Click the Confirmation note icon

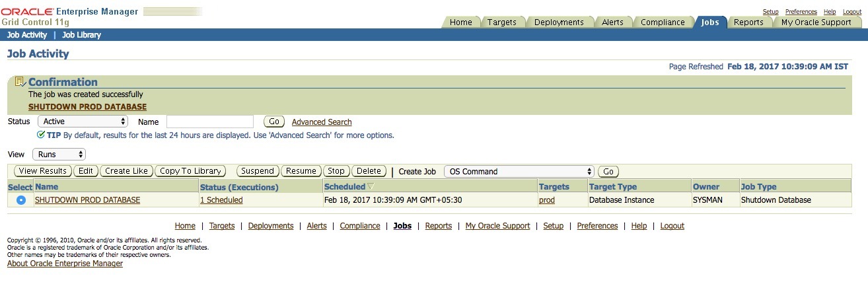[20, 82]
